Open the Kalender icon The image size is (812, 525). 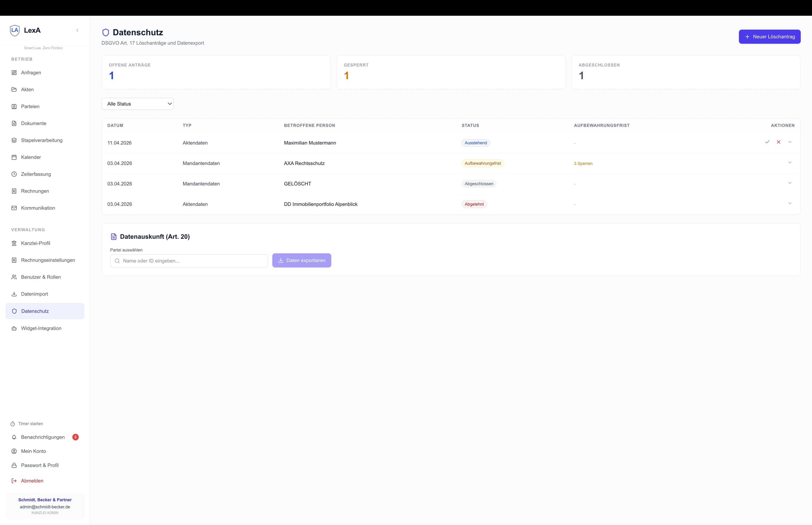tap(14, 157)
